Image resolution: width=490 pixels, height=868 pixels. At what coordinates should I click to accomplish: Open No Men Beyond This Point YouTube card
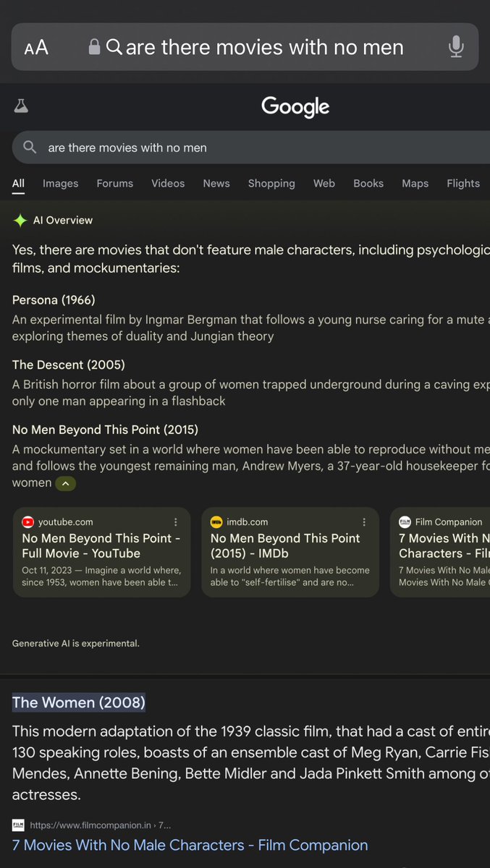(x=102, y=552)
